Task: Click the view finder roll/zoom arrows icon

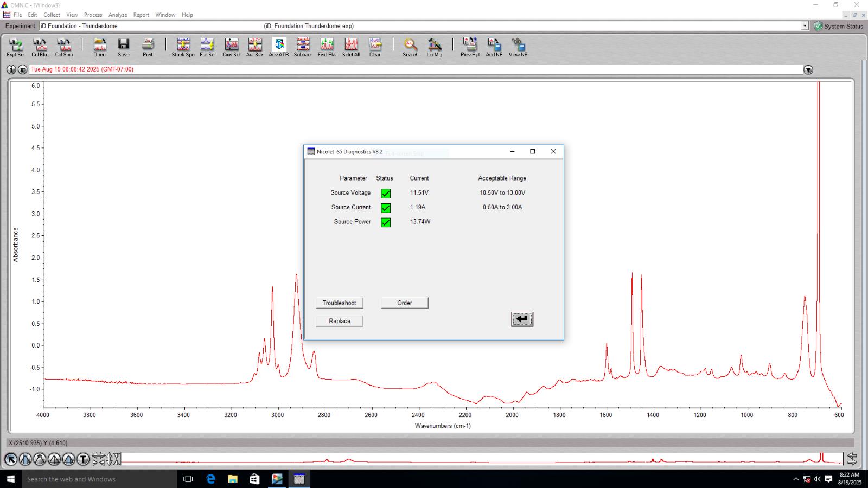Action: point(852,459)
